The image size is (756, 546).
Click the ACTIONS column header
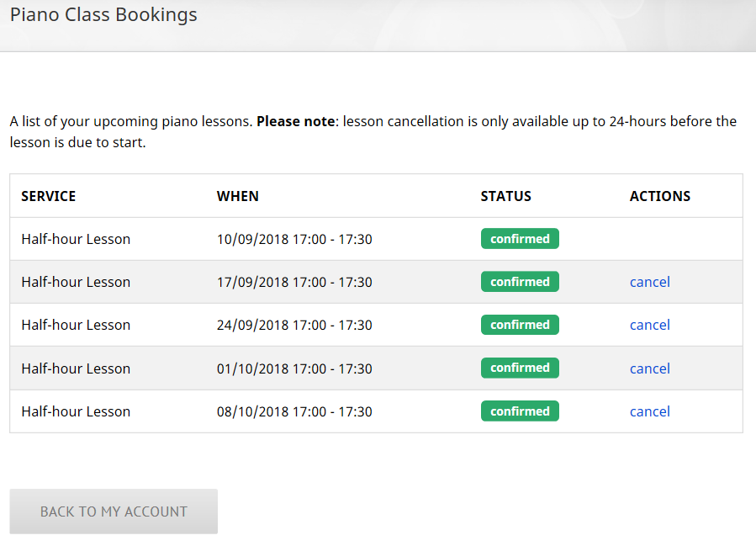[x=659, y=195]
